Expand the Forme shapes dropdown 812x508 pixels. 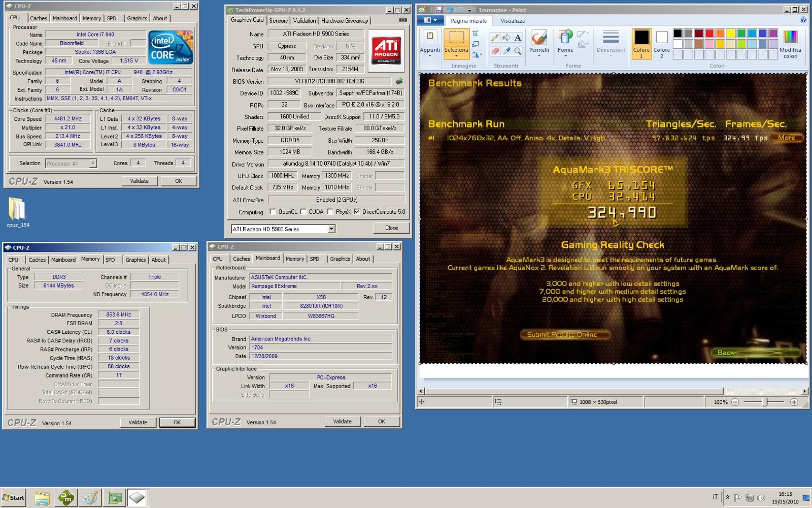pyautogui.click(x=565, y=55)
